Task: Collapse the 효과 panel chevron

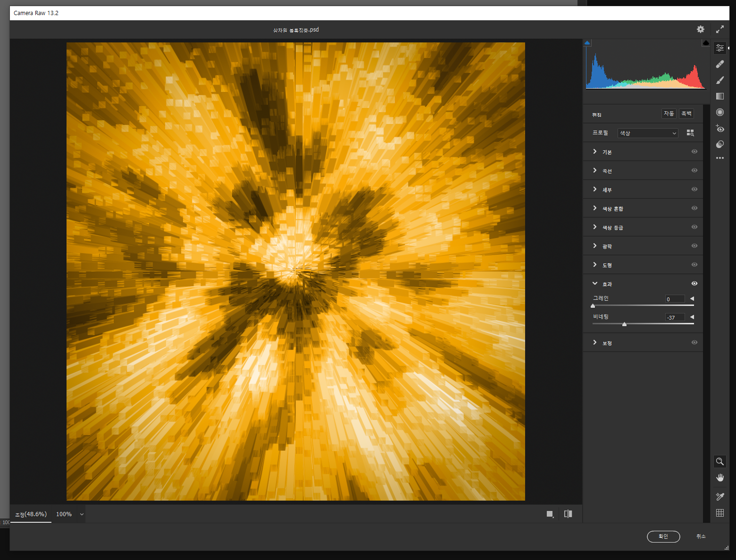Action: point(595,283)
